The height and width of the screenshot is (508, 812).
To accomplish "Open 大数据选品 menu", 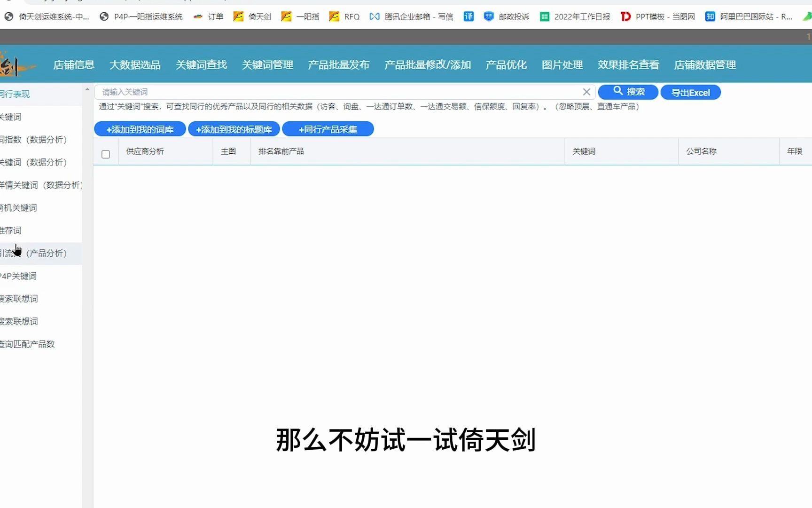I will (135, 65).
